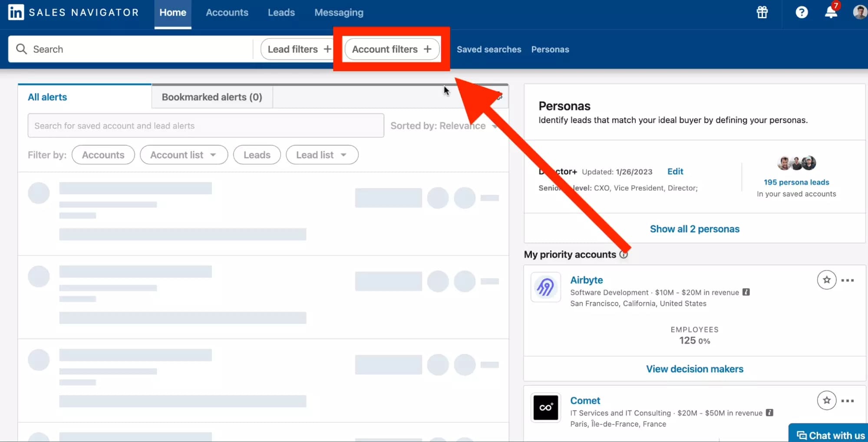Image resolution: width=868 pixels, height=442 pixels.
Task: Open the notifications bell
Action: (831, 12)
